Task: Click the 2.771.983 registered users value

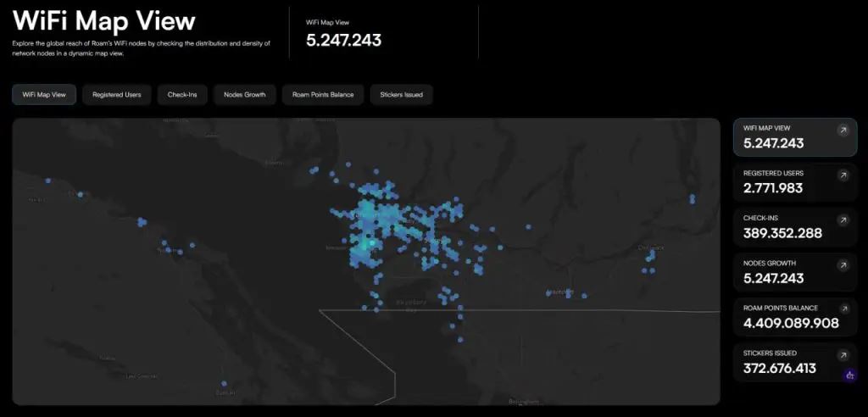Action: pos(773,188)
